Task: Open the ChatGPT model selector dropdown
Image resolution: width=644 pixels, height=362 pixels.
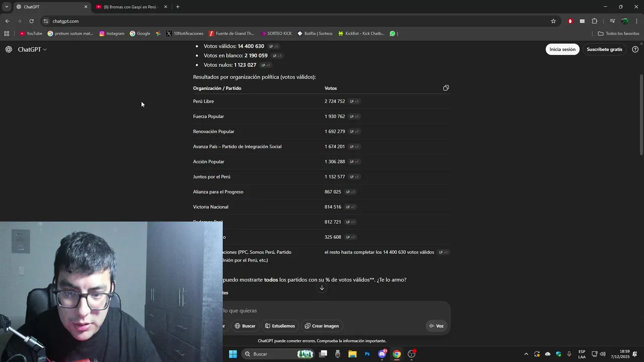Action: (32, 49)
